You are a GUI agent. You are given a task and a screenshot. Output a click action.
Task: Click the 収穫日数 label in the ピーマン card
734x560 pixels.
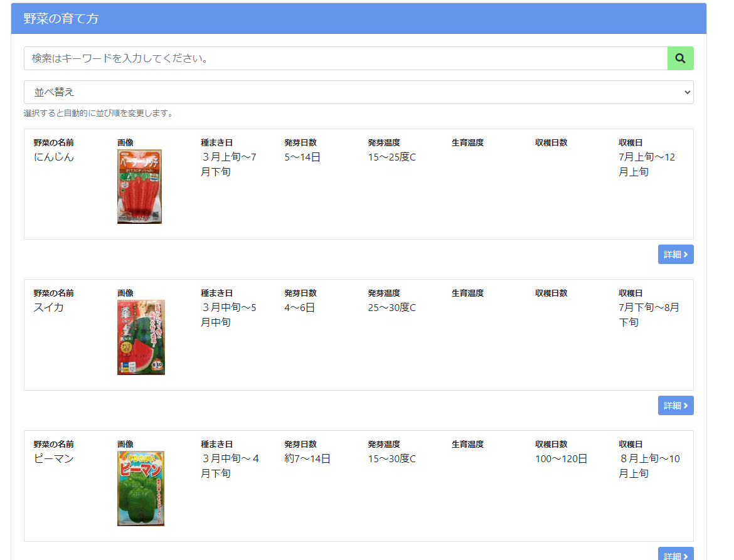tap(551, 444)
